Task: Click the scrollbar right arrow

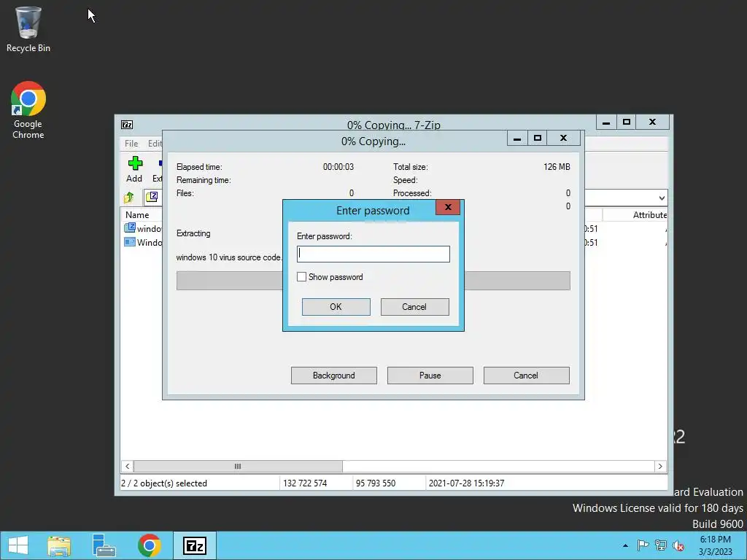Action: point(660,466)
